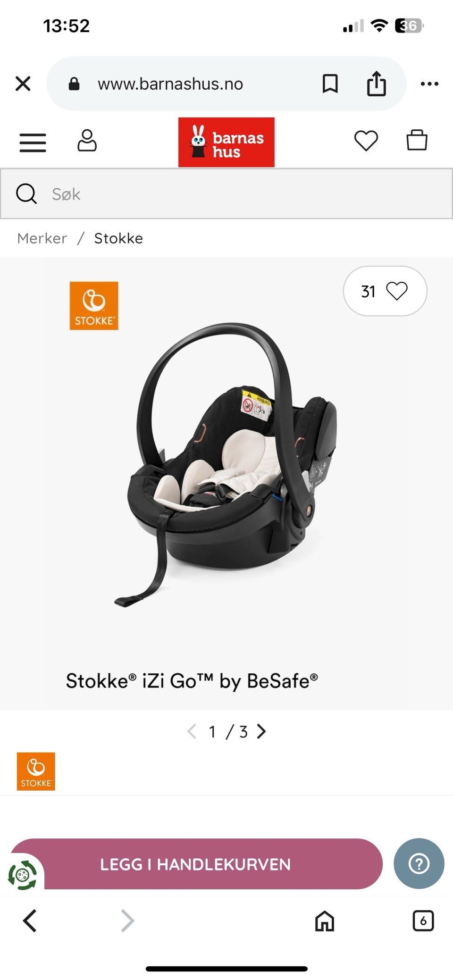This screenshot has width=453, height=980.
Task: Go to the next product image
Action: (x=261, y=731)
